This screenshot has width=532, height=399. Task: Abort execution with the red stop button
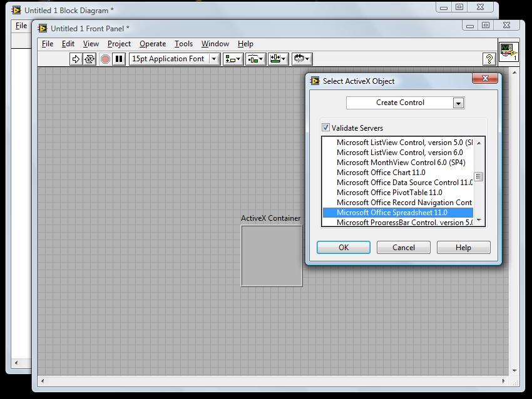(x=105, y=59)
